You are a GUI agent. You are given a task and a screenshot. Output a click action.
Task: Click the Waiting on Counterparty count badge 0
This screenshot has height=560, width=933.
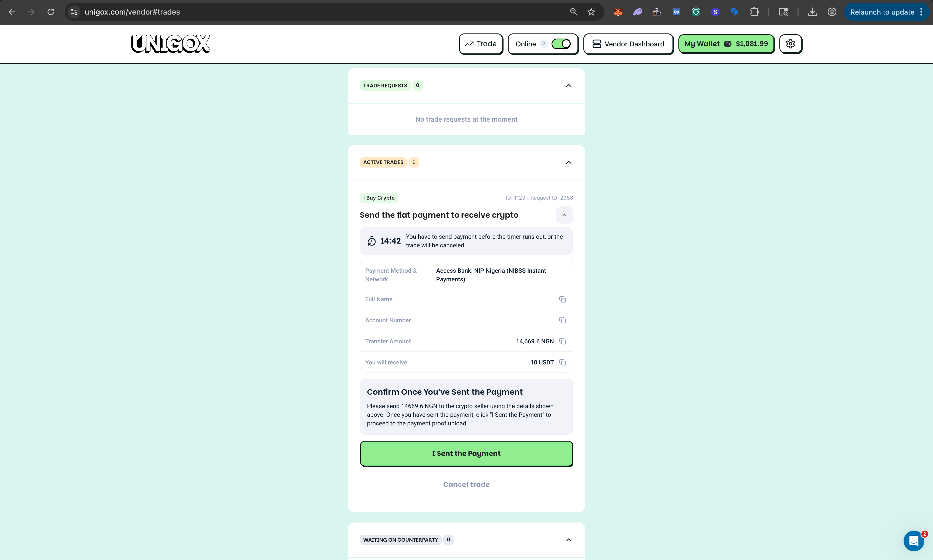point(448,539)
